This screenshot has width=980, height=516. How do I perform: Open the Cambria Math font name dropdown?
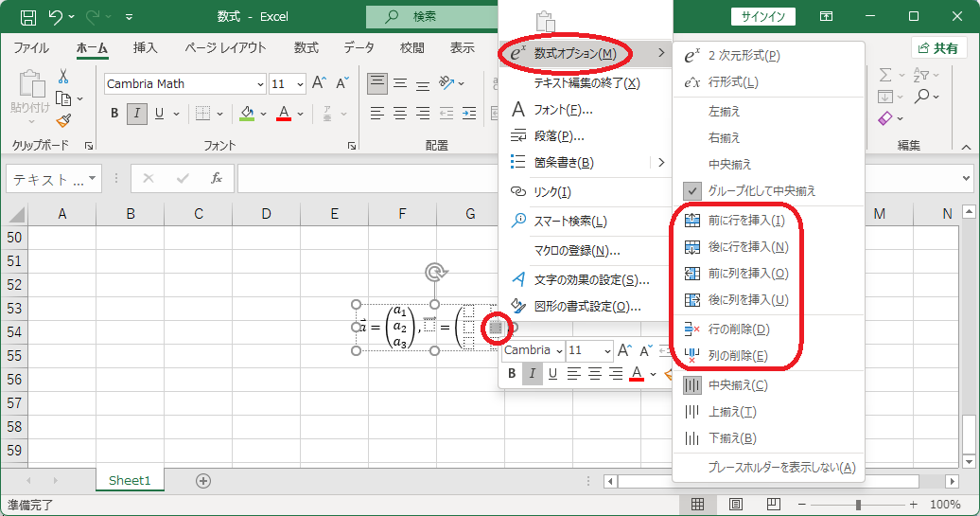point(261,84)
